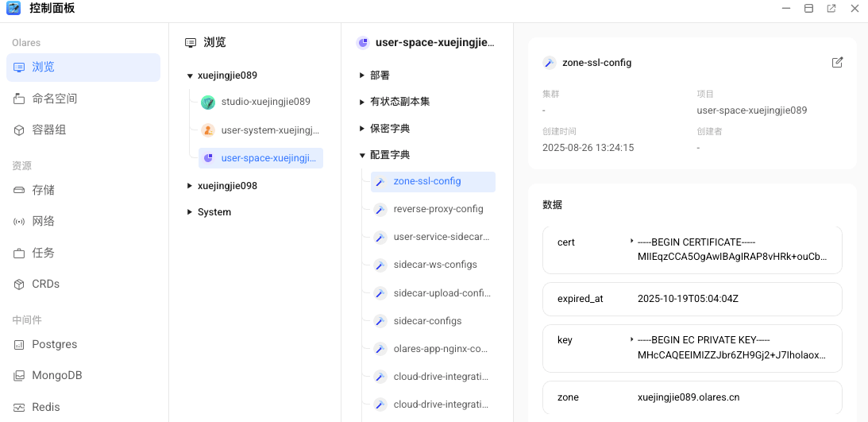Open window in new popup icon
Viewport: 868px width, 422px height.
tap(831, 9)
